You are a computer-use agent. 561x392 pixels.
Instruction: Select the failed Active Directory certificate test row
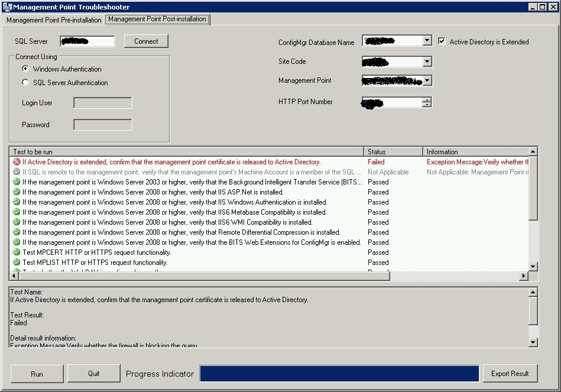[269, 162]
